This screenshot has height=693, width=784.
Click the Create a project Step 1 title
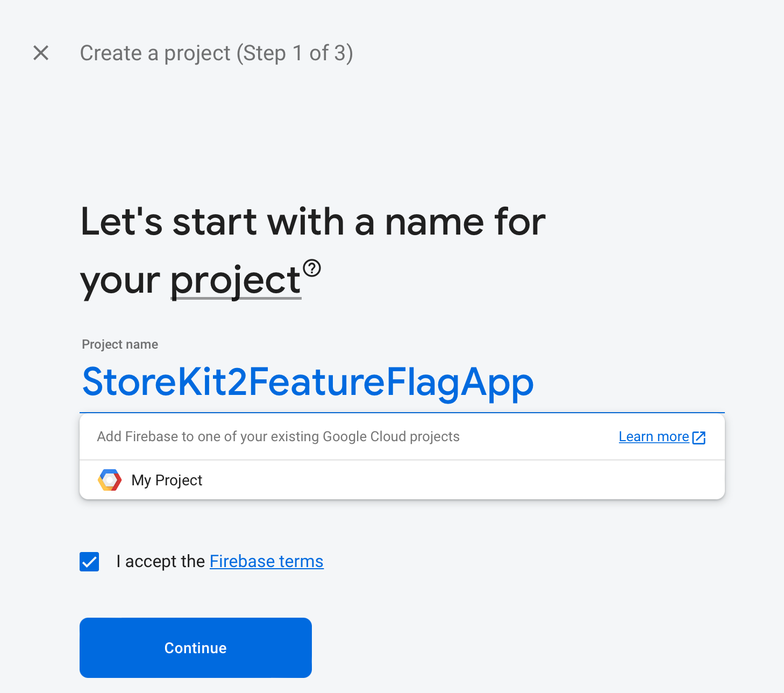[x=217, y=53]
